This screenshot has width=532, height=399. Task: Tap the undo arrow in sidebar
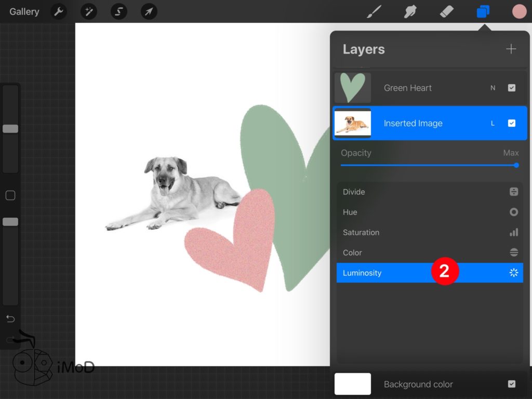[x=10, y=318]
